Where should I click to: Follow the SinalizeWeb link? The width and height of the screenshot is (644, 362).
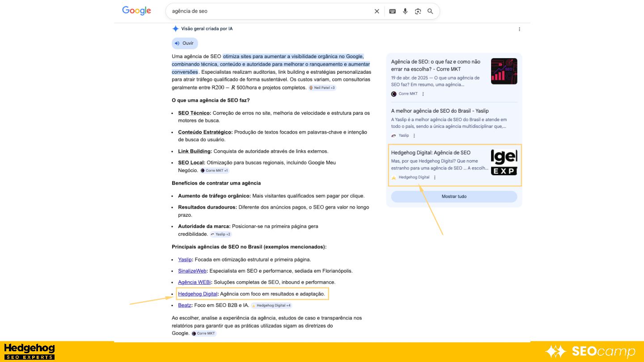click(x=192, y=271)
